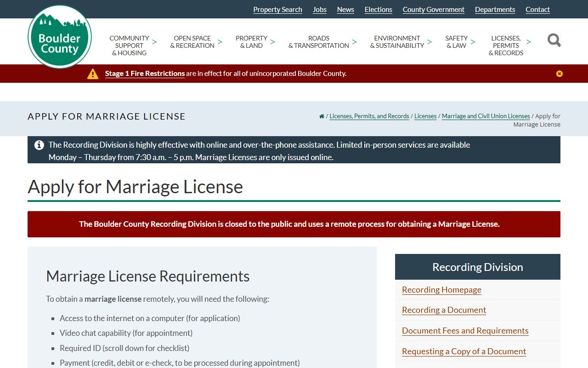588x368 pixels.
Task: Click the 'Required ID' checklist list item
Action: point(124,348)
